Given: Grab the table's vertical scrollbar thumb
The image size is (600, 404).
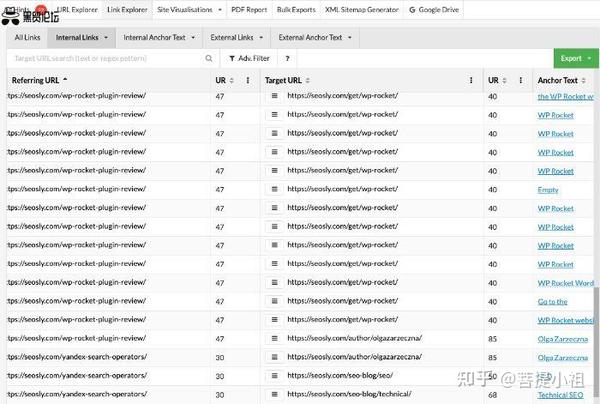Looking at the screenshot, I should 597,344.
